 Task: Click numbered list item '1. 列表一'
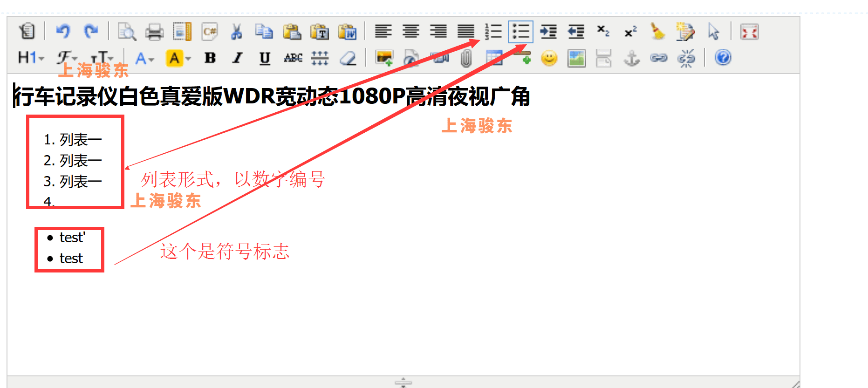pos(73,140)
